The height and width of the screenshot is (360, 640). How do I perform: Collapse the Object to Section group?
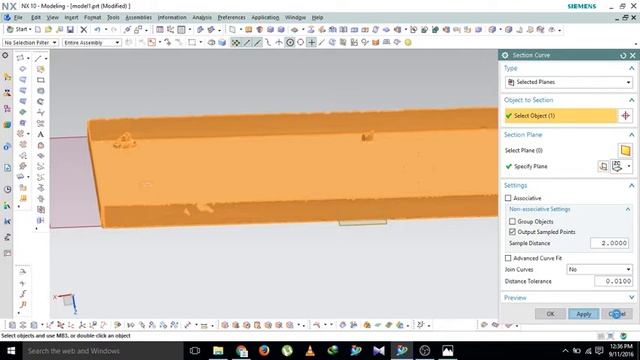click(x=631, y=100)
